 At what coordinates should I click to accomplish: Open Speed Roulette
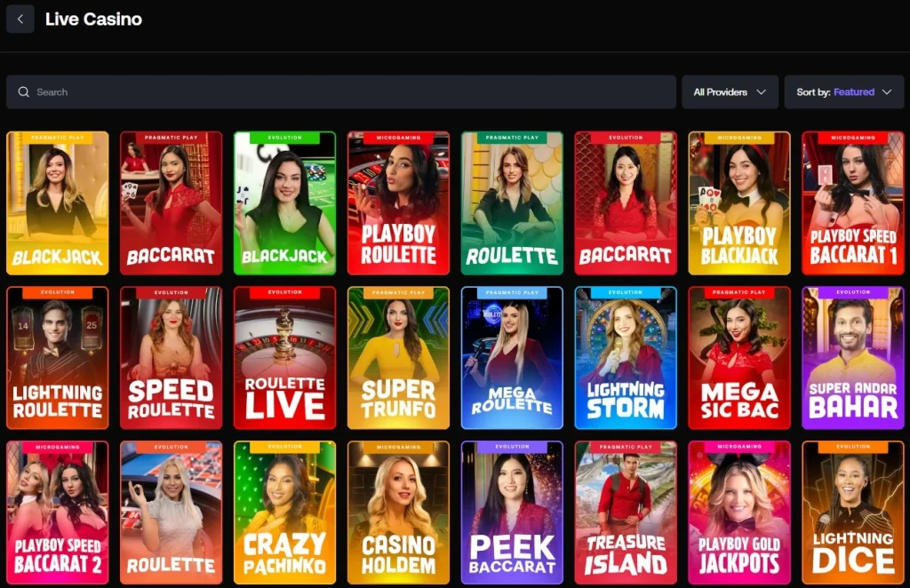172,358
